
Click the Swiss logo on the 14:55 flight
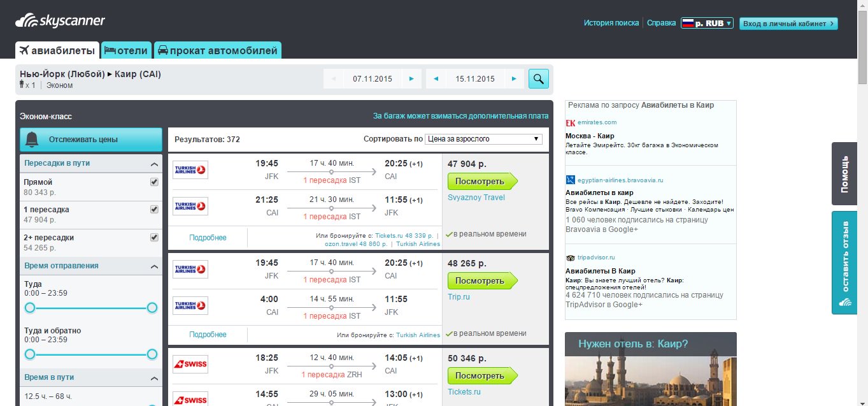point(190,400)
